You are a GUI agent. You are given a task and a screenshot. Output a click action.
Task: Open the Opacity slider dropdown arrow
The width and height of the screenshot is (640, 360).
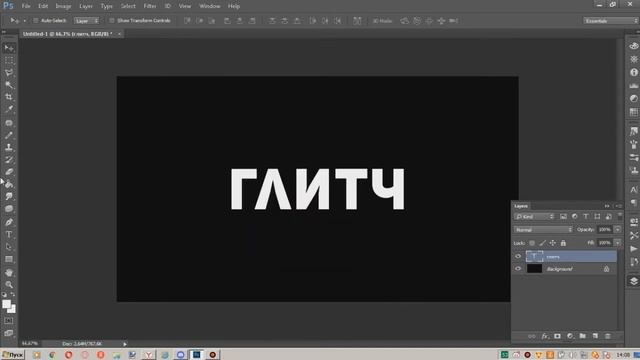click(618, 230)
